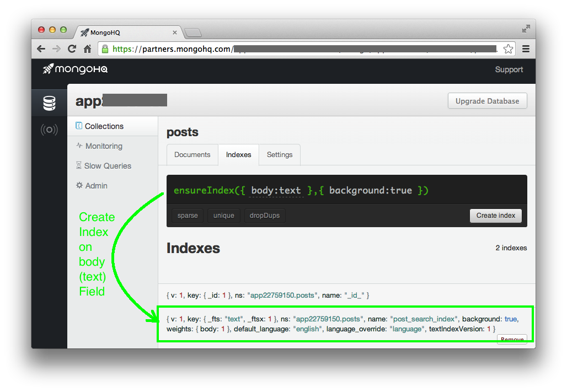Click the Slow Queries hourglass icon
567x392 pixels.
(78, 165)
